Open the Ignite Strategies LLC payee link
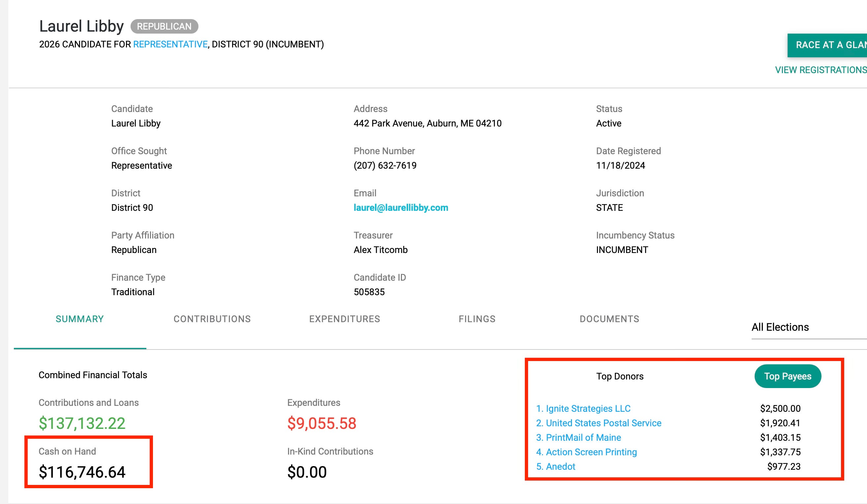Image resolution: width=867 pixels, height=504 pixels. click(x=588, y=409)
